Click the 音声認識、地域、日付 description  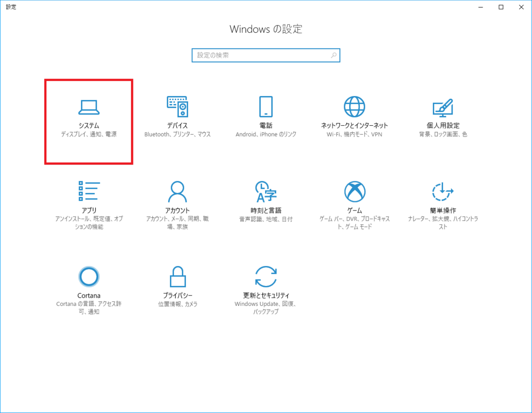266,219
